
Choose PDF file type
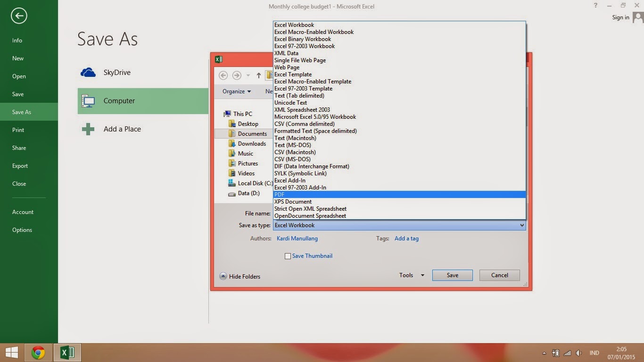(x=399, y=195)
